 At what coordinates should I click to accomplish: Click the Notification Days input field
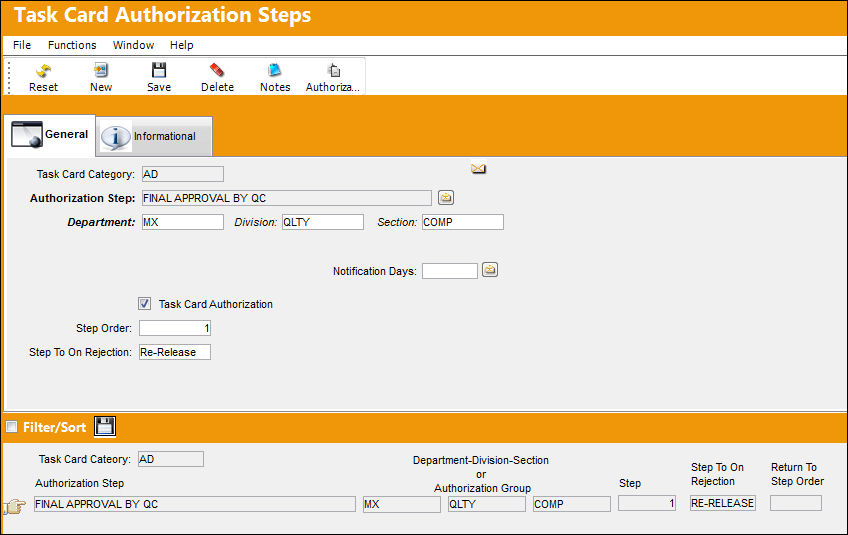click(450, 270)
